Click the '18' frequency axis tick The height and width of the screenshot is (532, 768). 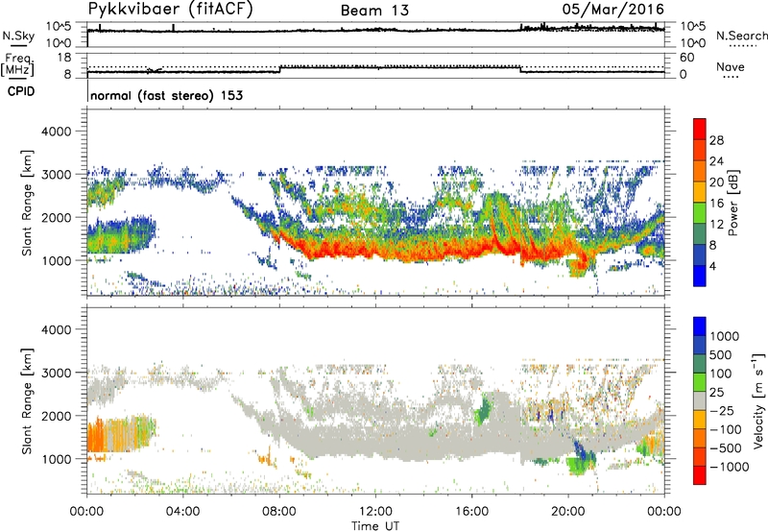click(x=64, y=58)
